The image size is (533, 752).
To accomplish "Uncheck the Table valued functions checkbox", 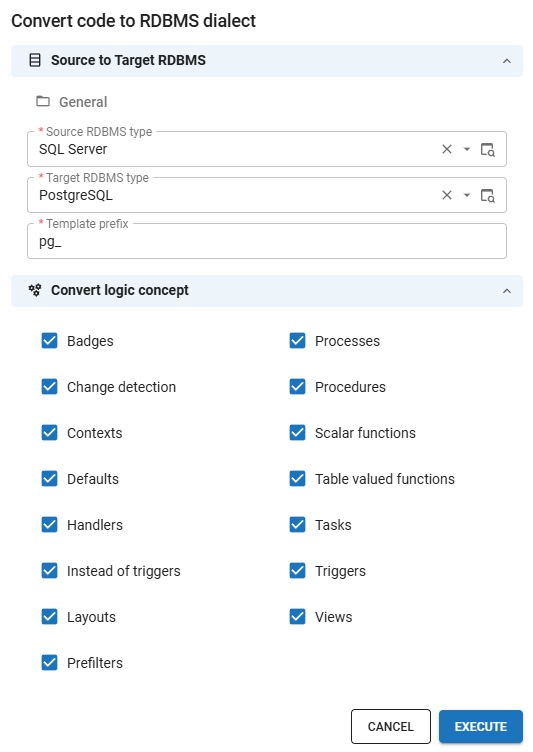I will (x=297, y=479).
